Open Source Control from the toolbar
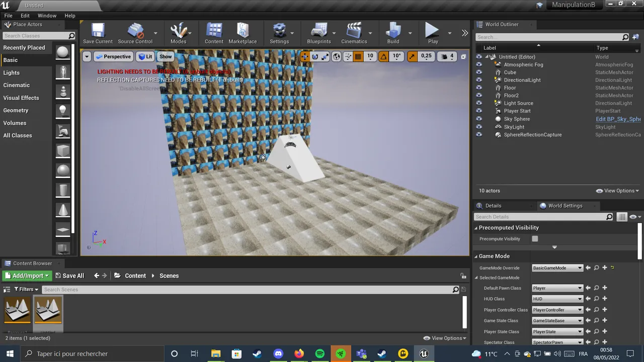The image size is (644, 362). point(135,34)
